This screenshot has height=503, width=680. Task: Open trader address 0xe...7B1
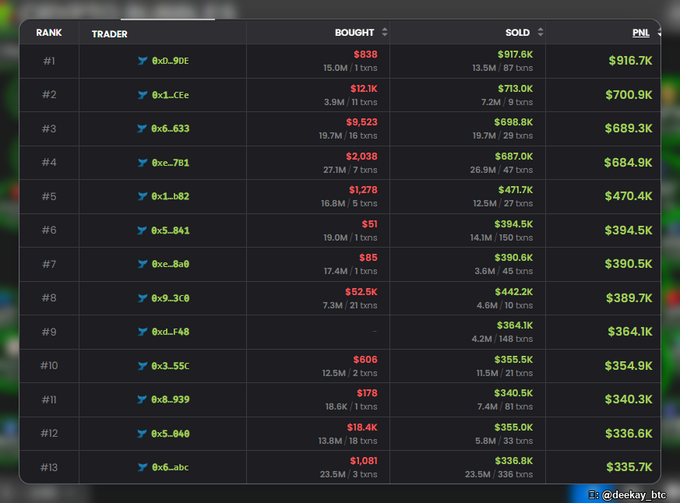[x=170, y=163]
